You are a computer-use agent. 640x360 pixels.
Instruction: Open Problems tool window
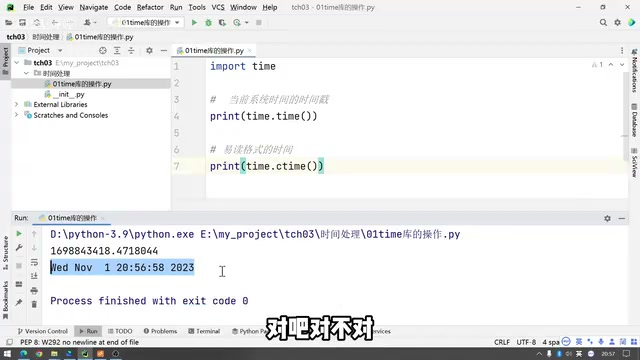[160, 331]
